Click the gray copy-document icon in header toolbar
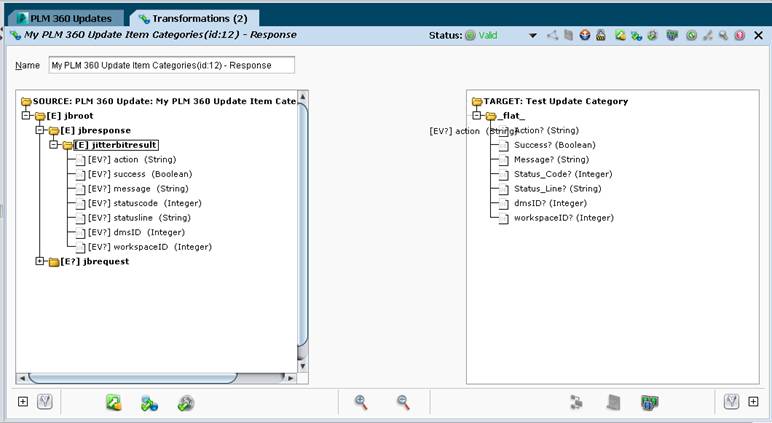 [568, 35]
